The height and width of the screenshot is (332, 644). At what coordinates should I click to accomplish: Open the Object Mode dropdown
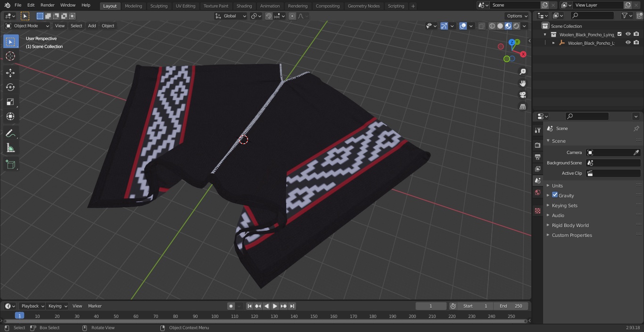point(27,26)
